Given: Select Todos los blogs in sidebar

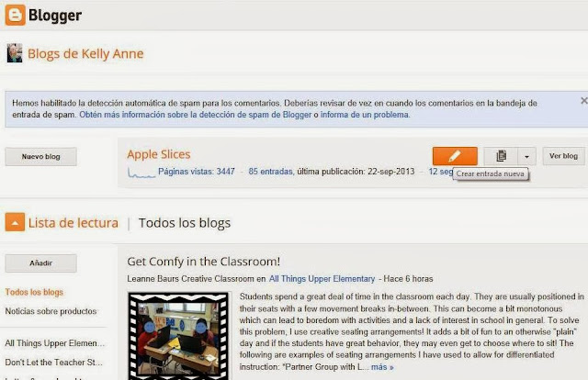Looking at the screenshot, I should (34, 292).
